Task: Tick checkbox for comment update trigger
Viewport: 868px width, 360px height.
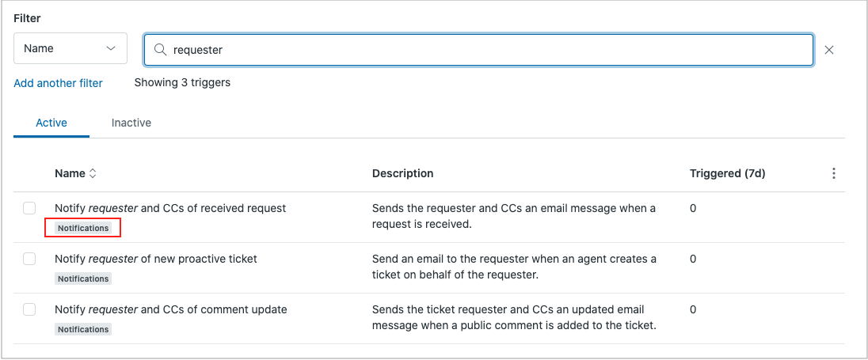Action: tap(29, 309)
